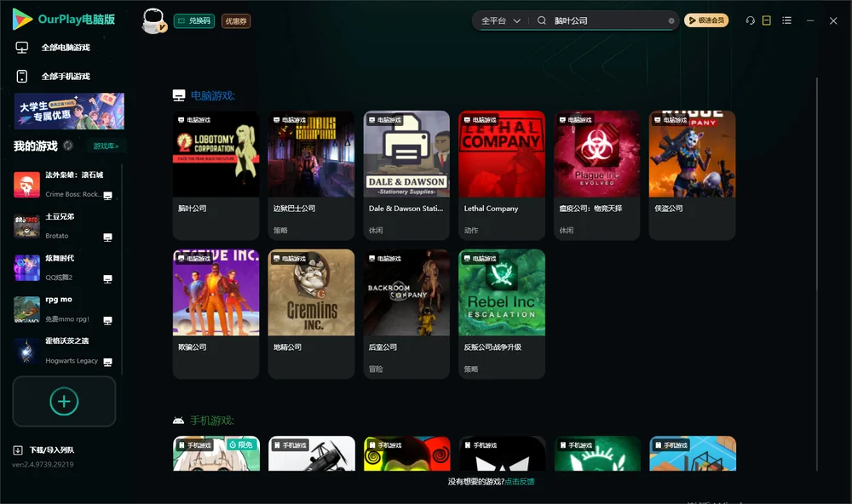This screenshot has height=504, width=852.
Task: Click the 大学生专属优惠 banner
Action: click(70, 111)
